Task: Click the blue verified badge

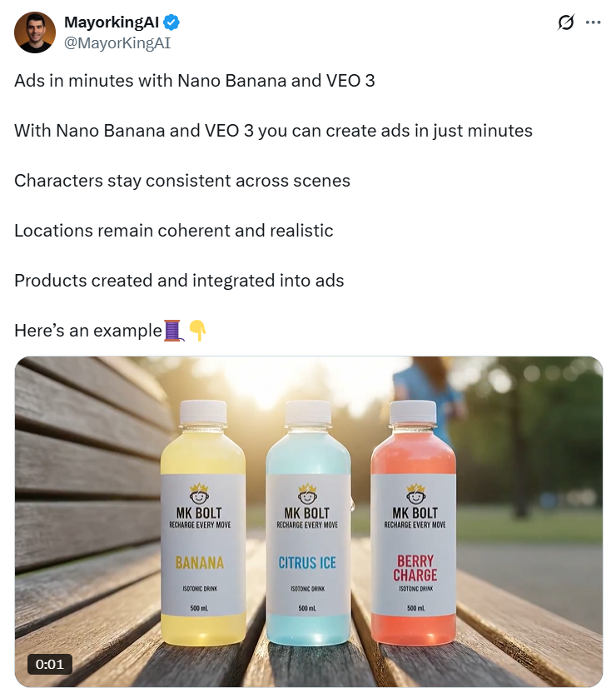Action: 171,22
